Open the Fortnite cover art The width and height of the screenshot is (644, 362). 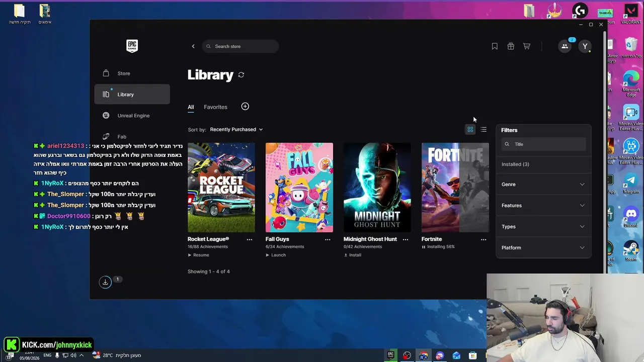[455, 188]
